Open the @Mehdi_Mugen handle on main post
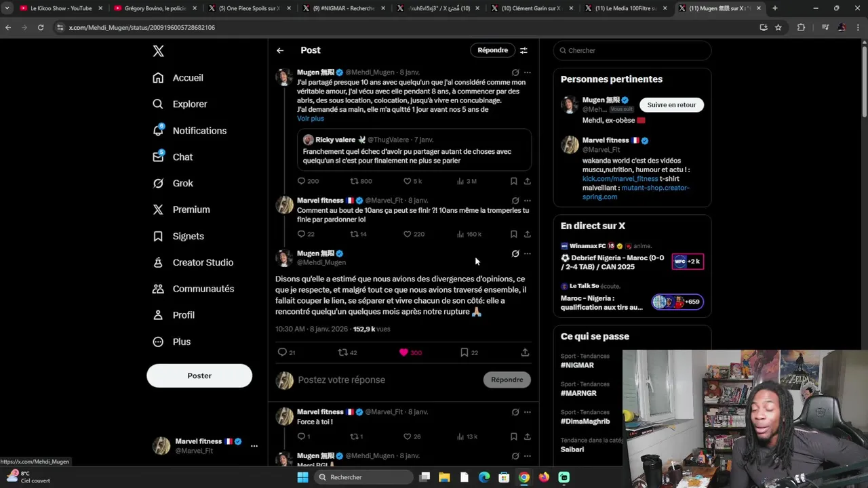Image resolution: width=868 pixels, height=488 pixels. click(x=321, y=262)
